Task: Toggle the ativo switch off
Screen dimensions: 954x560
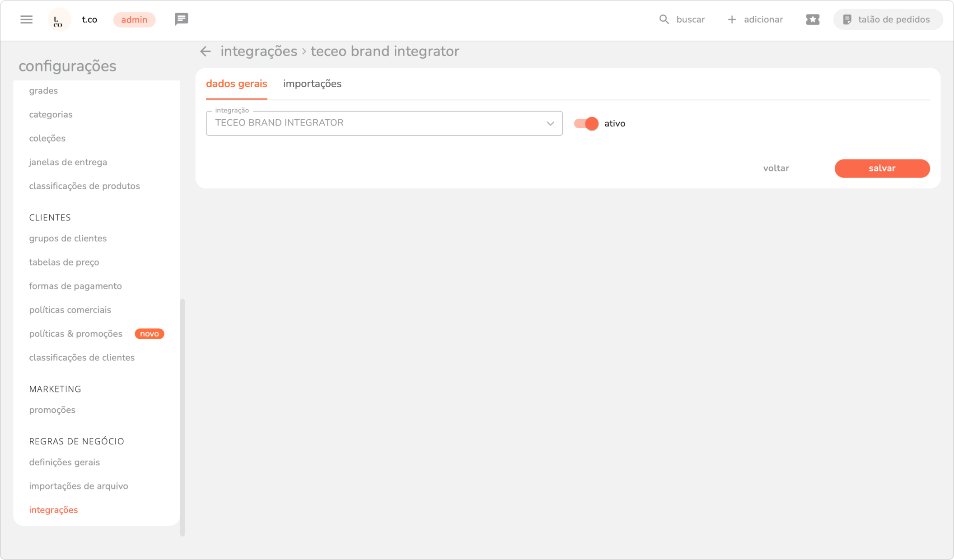Action: coord(586,123)
